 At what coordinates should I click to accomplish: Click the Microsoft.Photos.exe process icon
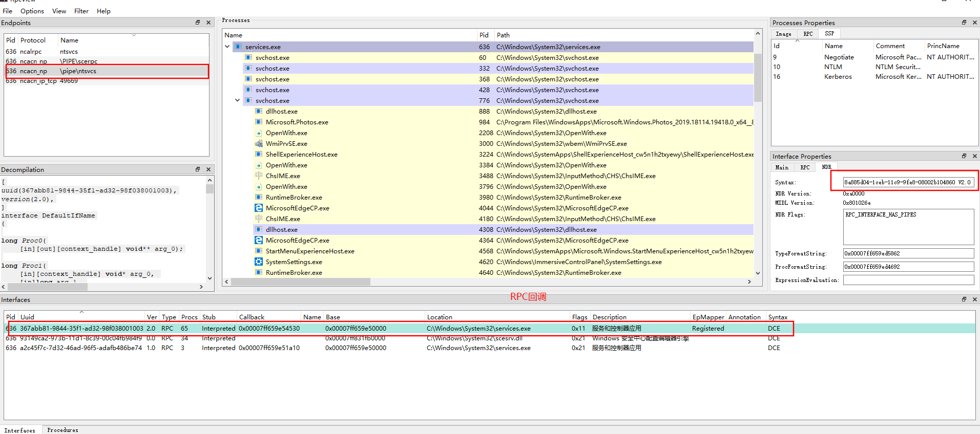(x=259, y=122)
